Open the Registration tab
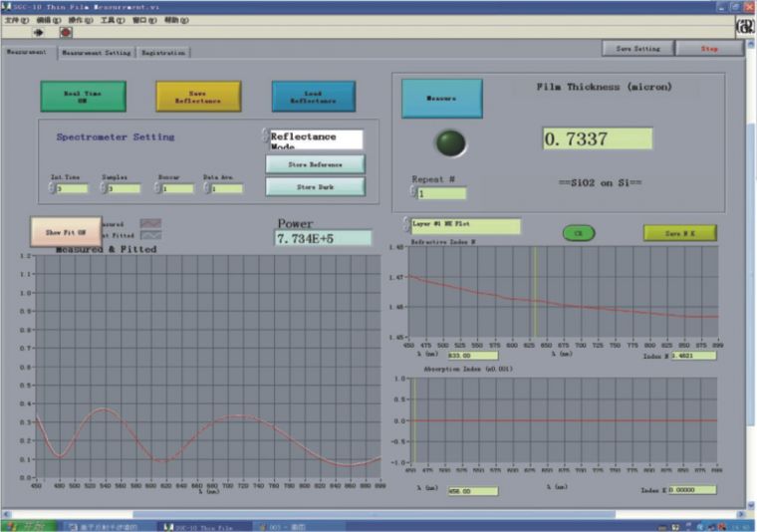The image size is (757, 532). point(162,53)
